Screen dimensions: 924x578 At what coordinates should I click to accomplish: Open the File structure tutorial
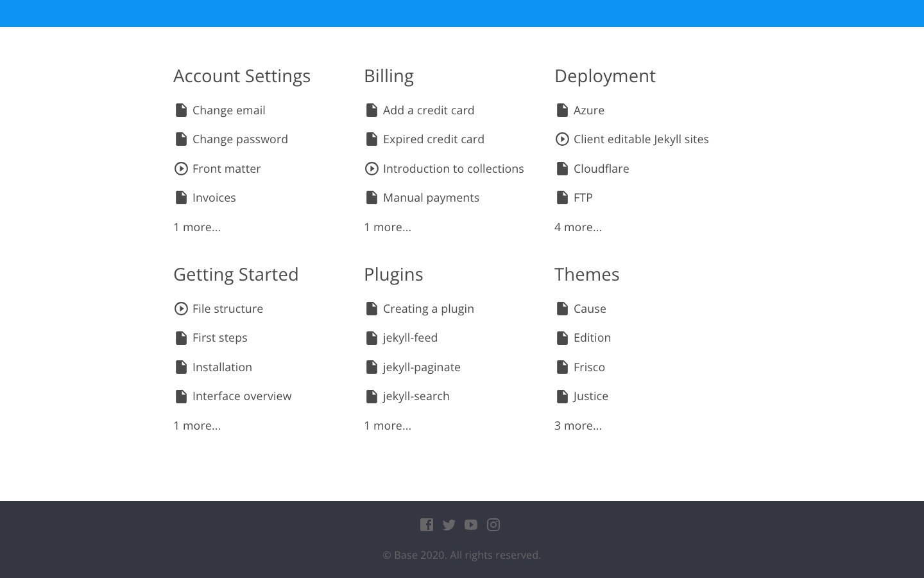(228, 309)
